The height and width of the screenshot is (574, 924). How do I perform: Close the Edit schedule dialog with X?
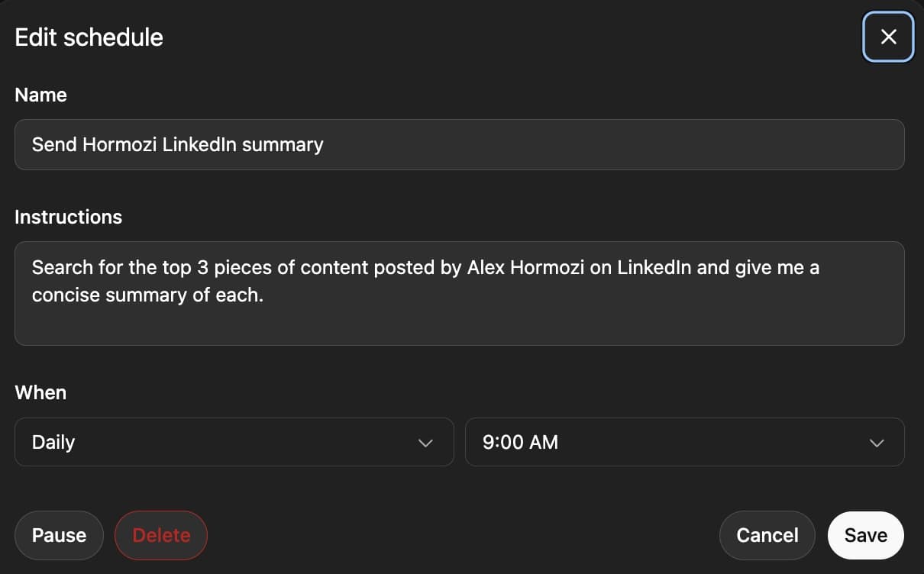pos(888,37)
